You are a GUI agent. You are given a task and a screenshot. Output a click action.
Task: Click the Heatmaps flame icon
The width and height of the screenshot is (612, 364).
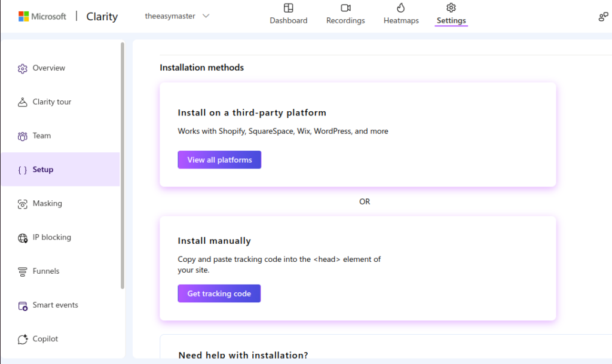tap(401, 8)
